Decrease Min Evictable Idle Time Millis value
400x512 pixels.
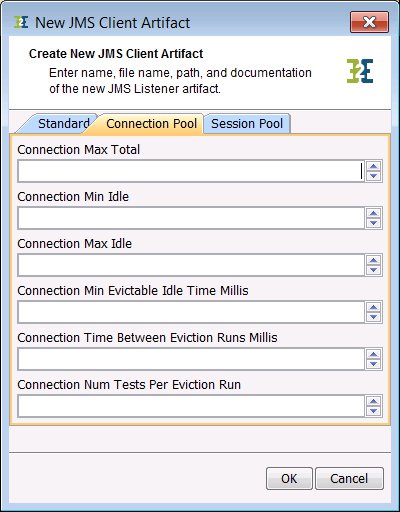tap(374, 317)
